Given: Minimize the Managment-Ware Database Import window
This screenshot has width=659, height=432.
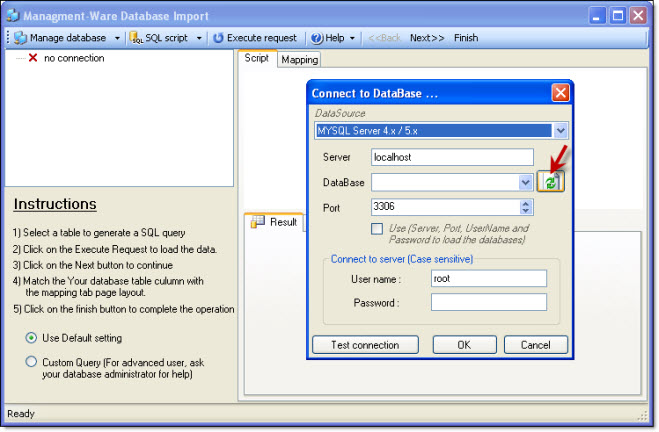Looking at the screenshot, I should [597, 16].
